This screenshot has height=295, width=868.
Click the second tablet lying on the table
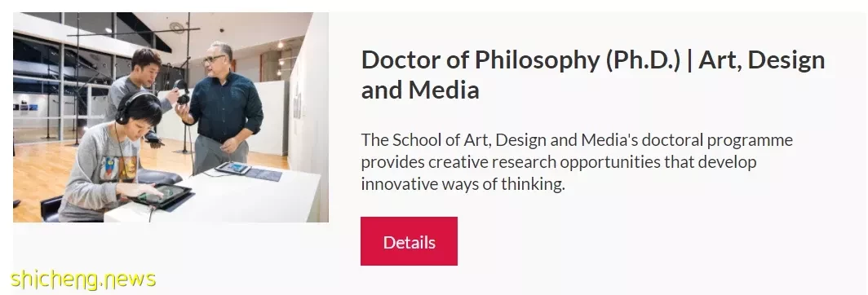[x=233, y=168]
